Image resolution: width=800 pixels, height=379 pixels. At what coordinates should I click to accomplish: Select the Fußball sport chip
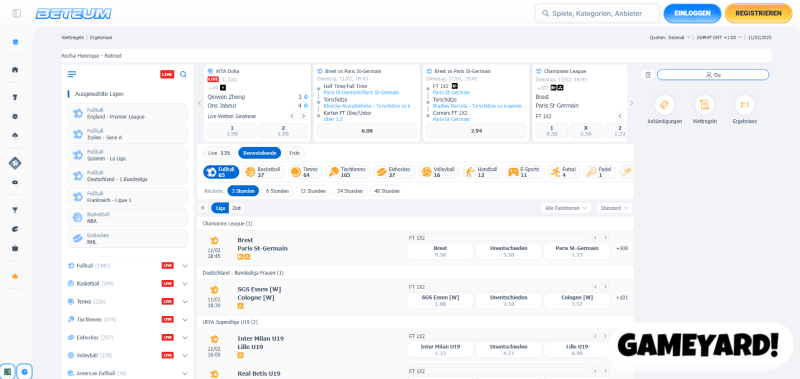coord(221,172)
